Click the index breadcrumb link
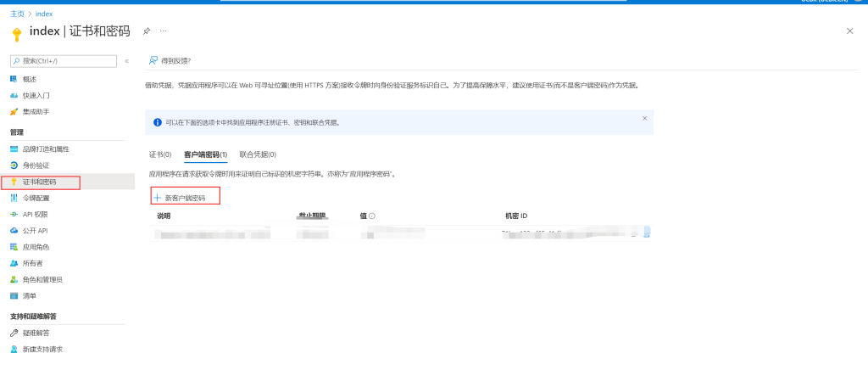868x370 pixels. (x=44, y=14)
